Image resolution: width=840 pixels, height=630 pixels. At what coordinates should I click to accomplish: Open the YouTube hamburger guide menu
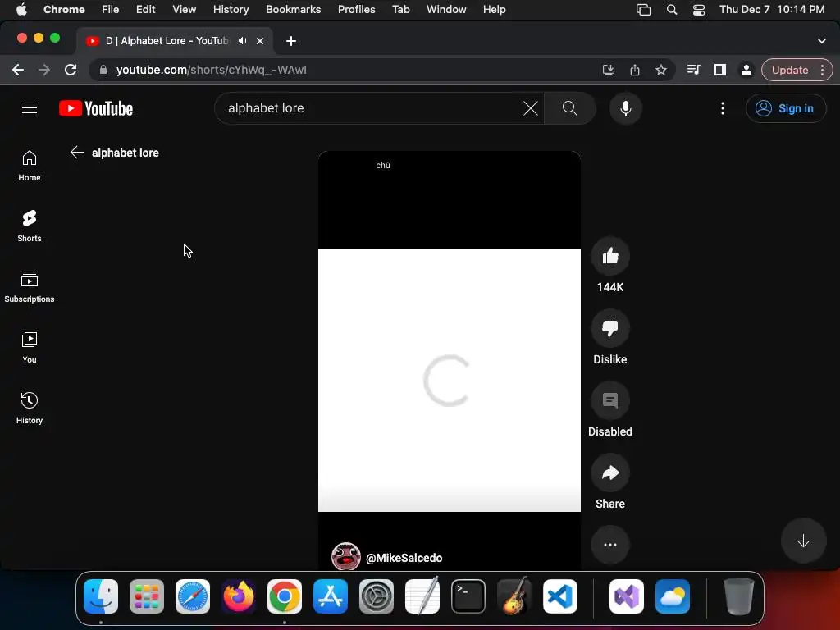click(x=30, y=108)
